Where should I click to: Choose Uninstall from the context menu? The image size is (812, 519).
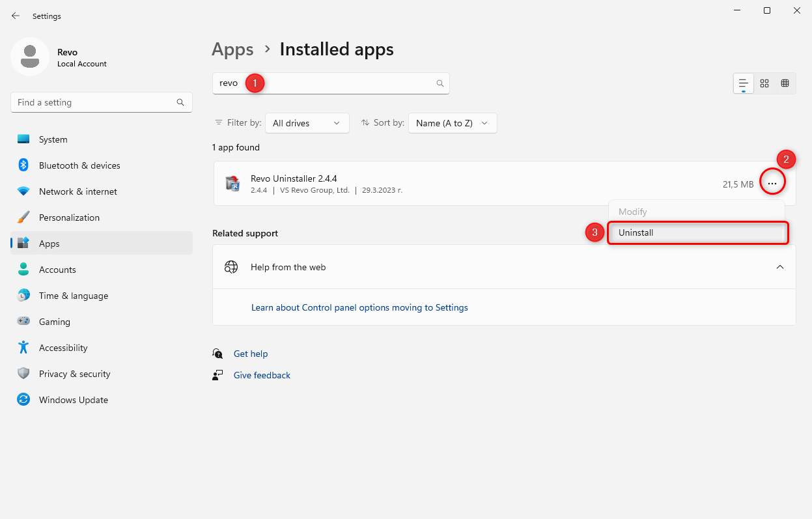pos(697,232)
